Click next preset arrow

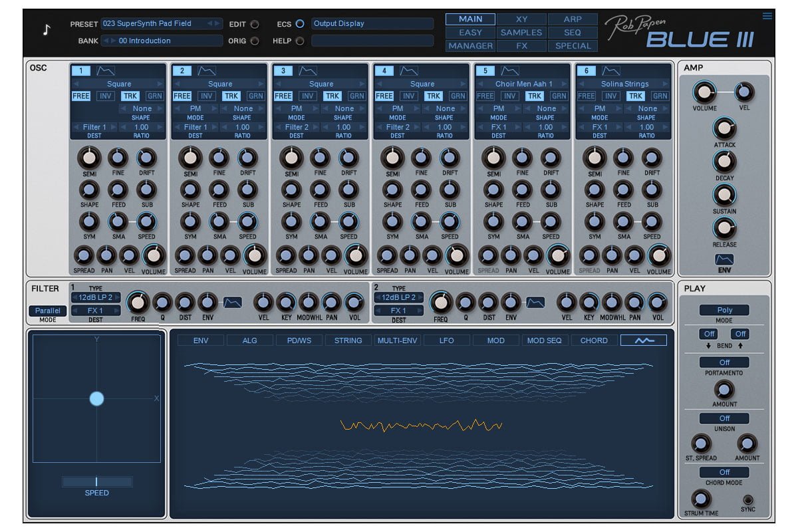[x=218, y=23]
